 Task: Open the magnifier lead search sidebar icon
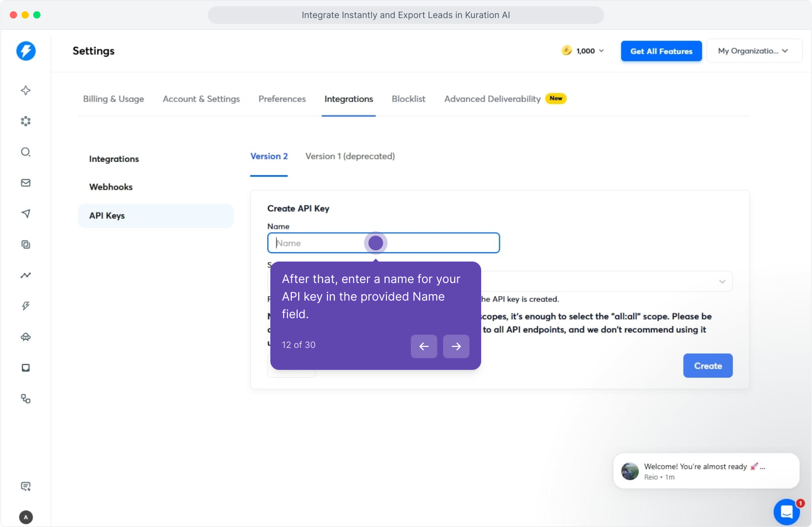click(26, 152)
